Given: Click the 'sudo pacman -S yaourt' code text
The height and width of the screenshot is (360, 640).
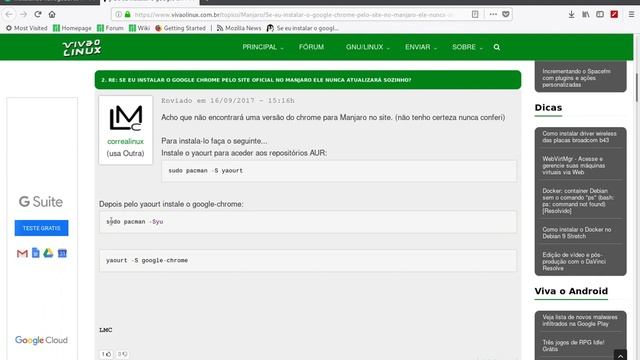Looking at the screenshot, I should 205,171.
